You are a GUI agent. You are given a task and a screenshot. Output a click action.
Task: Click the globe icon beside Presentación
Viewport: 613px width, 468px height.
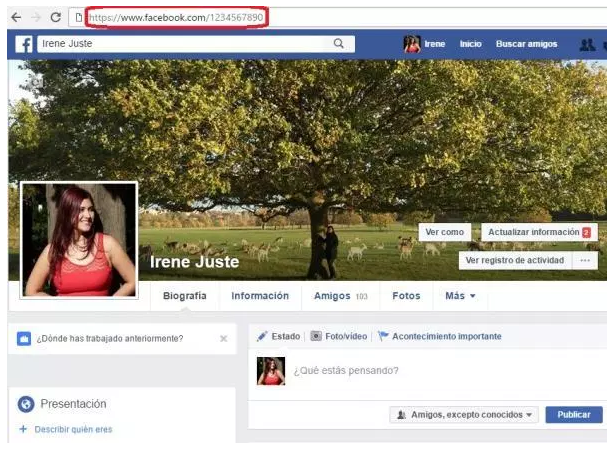pyautogui.click(x=26, y=404)
